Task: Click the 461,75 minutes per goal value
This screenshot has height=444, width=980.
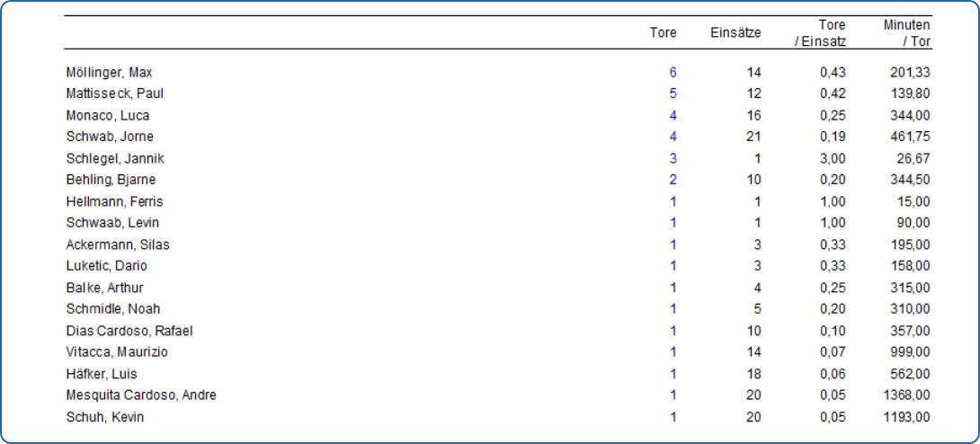Action: click(910, 137)
